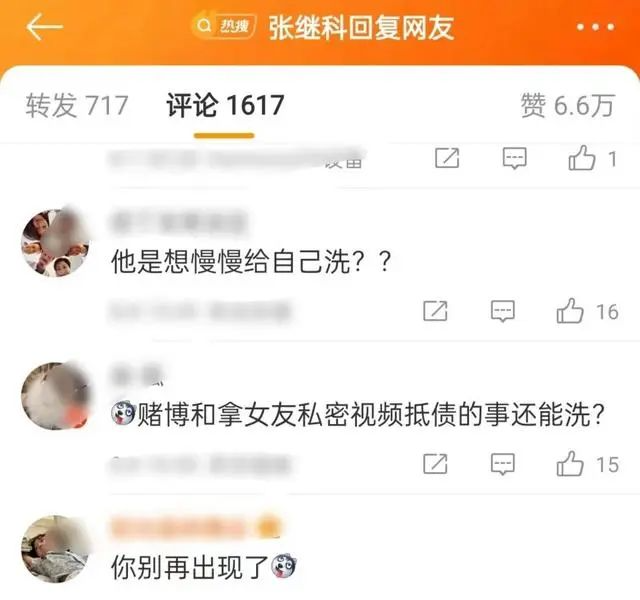The image size is (640, 600).
Task: Open the three-dot more options menu
Action: pyautogui.click(x=595, y=27)
